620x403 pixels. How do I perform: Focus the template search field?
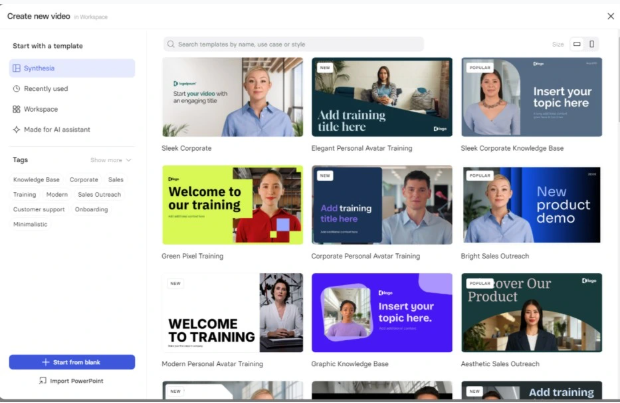click(x=293, y=44)
